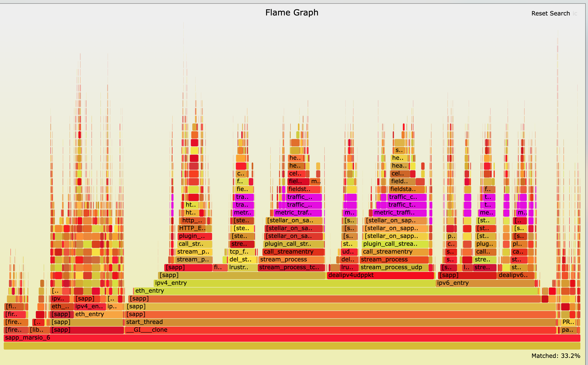Screen dimensions: 588x365
Task: Click the bottom yellow root frame bar
Action: tap(290, 346)
